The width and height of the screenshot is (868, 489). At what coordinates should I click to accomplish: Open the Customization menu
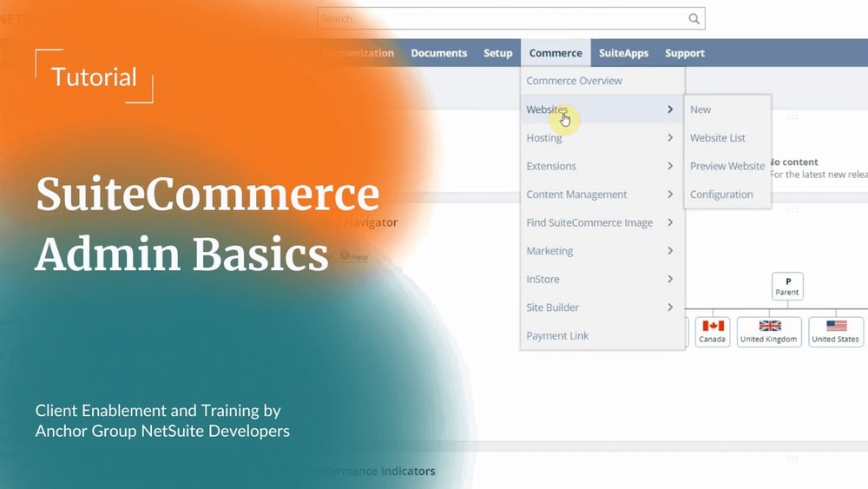(x=358, y=53)
